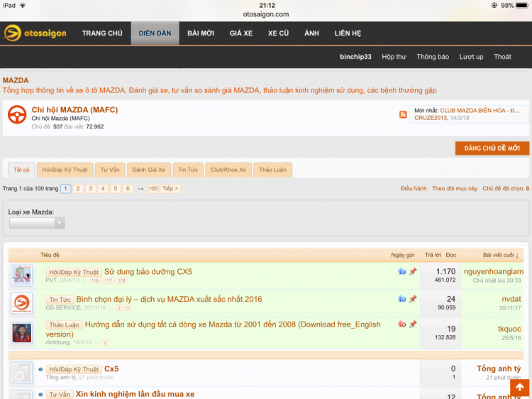Click Tiếp > next page button
Screen dimensions: 532x399
tap(170, 188)
